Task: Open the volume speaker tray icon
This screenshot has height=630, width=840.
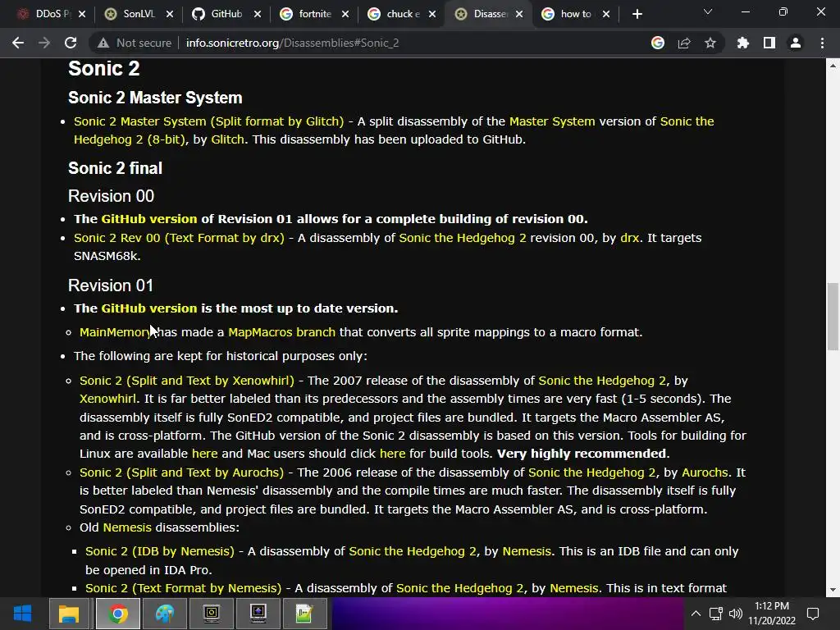Action: click(x=736, y=614)
